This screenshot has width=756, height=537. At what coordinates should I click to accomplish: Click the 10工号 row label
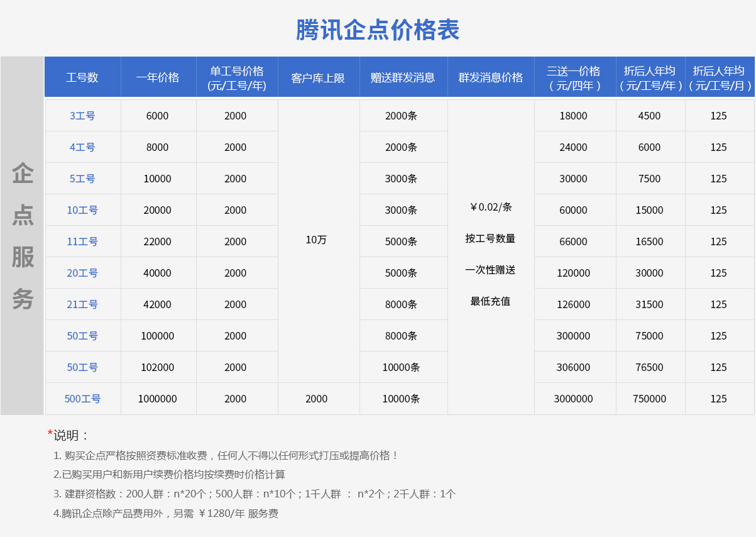(82, 210)
